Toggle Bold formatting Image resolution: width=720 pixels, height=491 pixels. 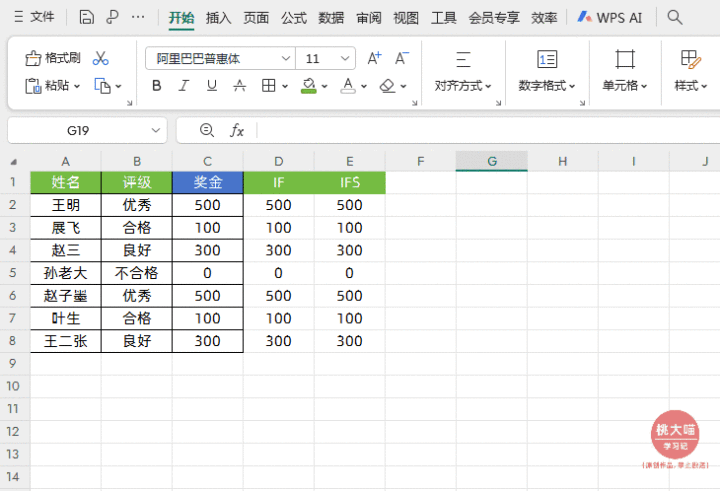click(x=157, y=86)
